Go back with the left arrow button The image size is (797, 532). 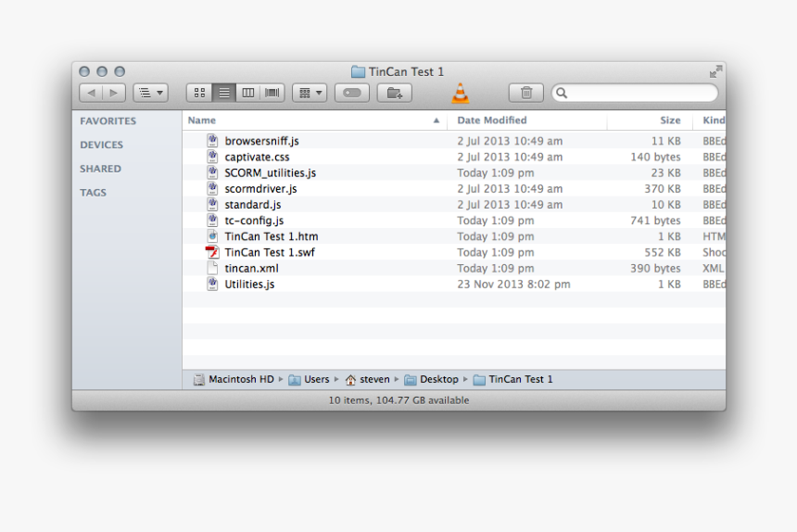(92, 93)
